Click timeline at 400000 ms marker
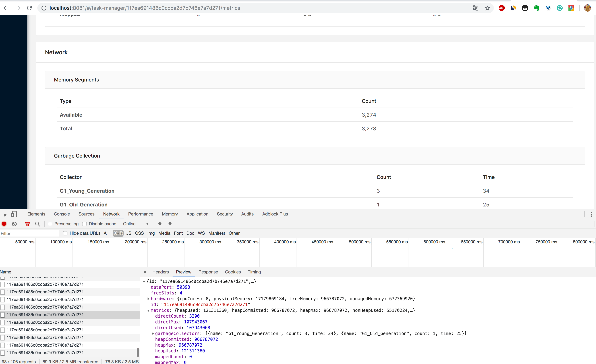 pos(285,242)
